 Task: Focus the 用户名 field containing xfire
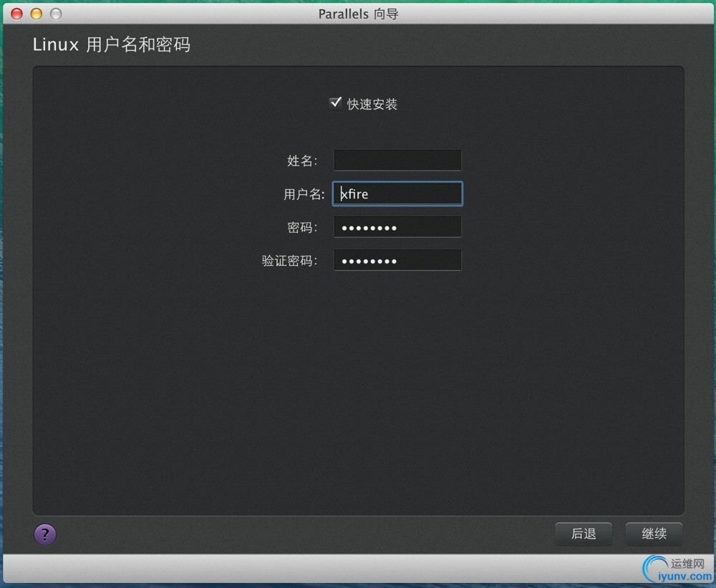pyautogui.click(x=397, y=193)
